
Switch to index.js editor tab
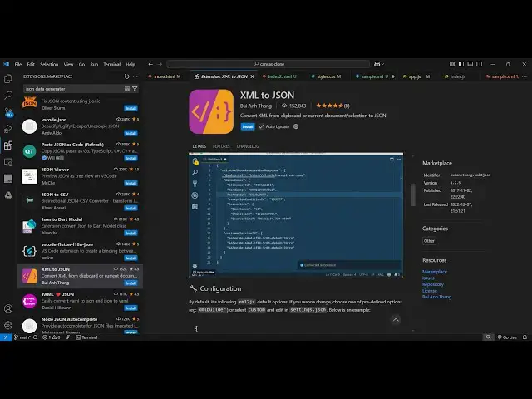tap(458, 76)
